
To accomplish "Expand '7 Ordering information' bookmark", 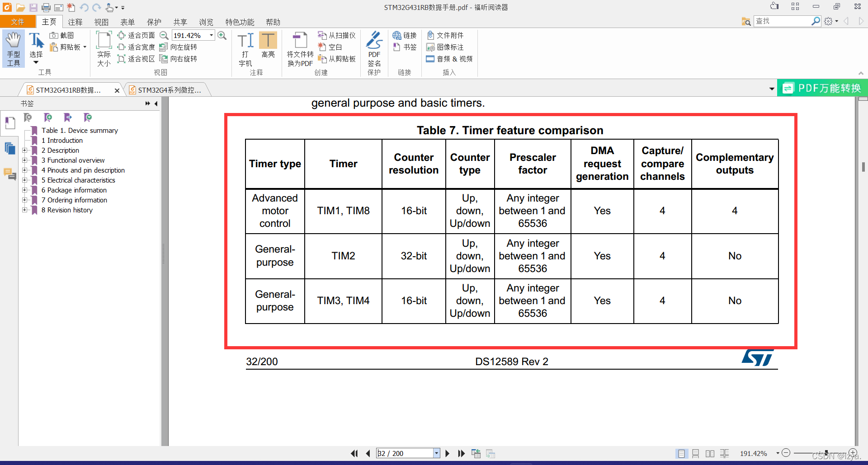I will point(25,200).
